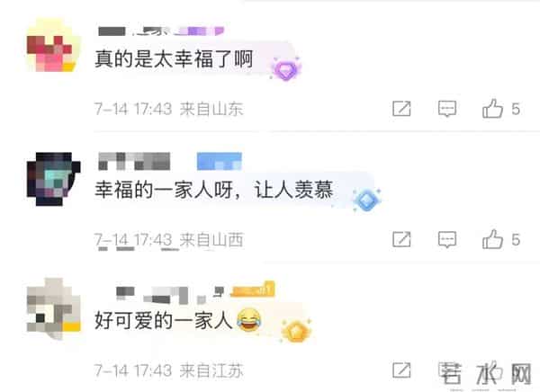Open the second commenter's dark avatar
The height and width of the screenshot is (392, 540).
pos(54,179)
